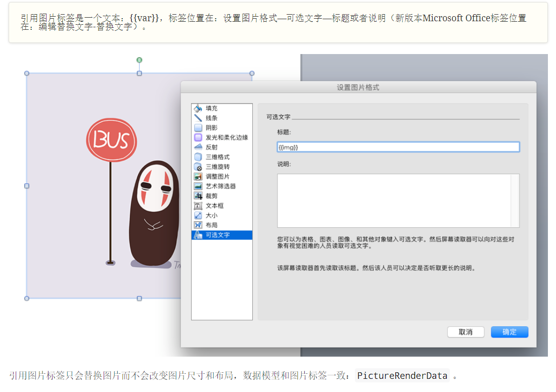Open the 阴影 (Shadow) settings icon
556x392 pixels.
198,128
